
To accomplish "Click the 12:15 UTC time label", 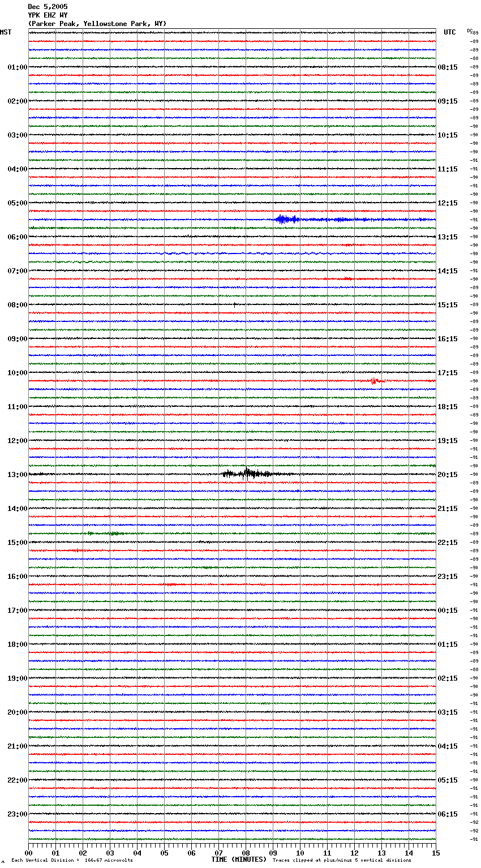I will click(x=448, y=203).
